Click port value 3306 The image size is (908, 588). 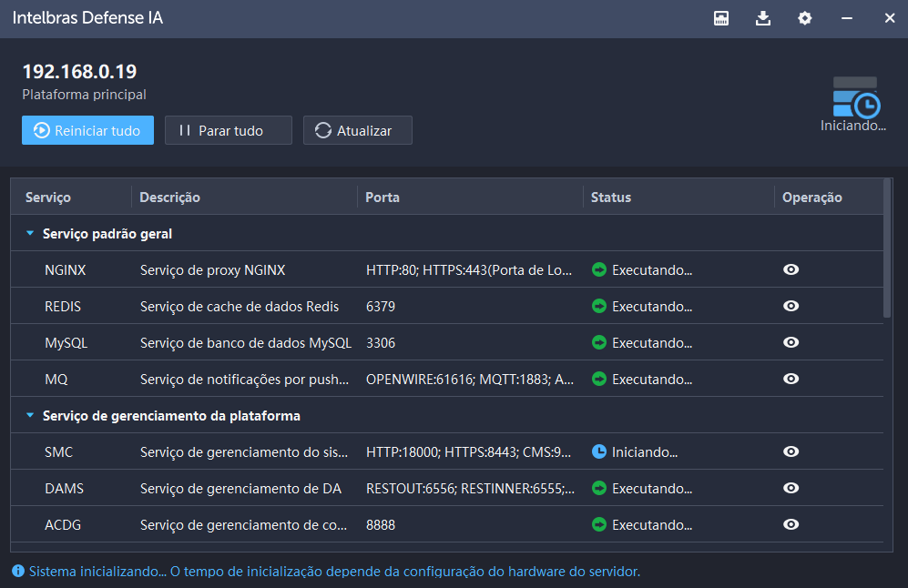[381, 343]
